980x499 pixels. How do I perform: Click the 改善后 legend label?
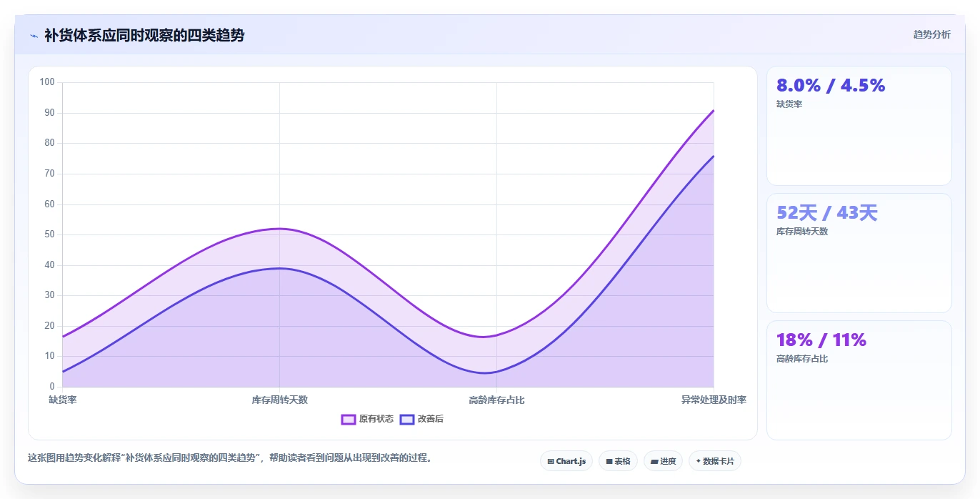pyautogui.click(x=431, y=420)
